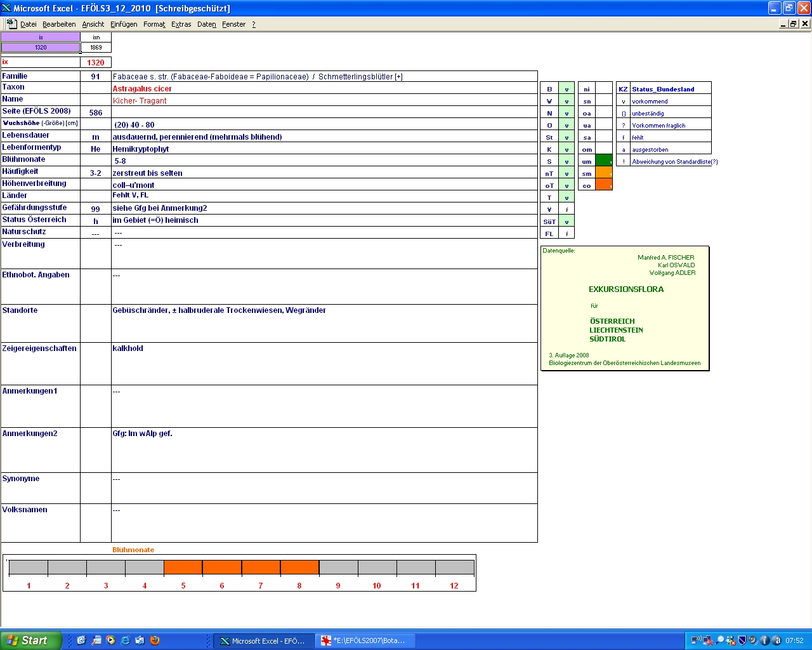Open the Einfügen menu
The width and height of the screenshot is (812, 650).
coord(124,24)
